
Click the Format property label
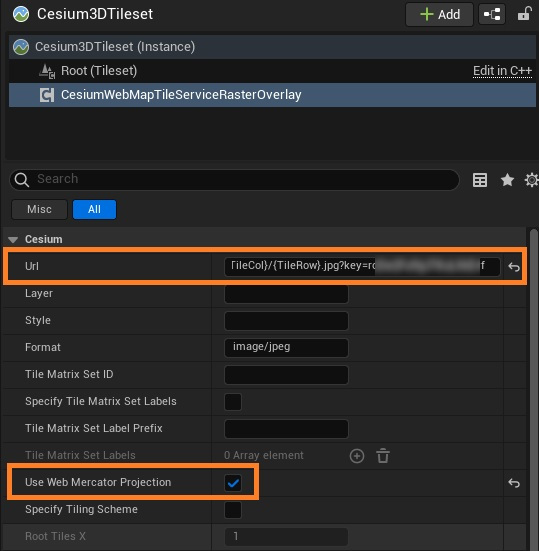[43, 348]
